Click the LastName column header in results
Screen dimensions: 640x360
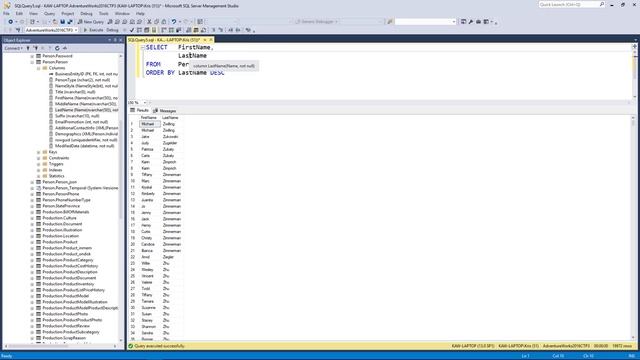171,118
